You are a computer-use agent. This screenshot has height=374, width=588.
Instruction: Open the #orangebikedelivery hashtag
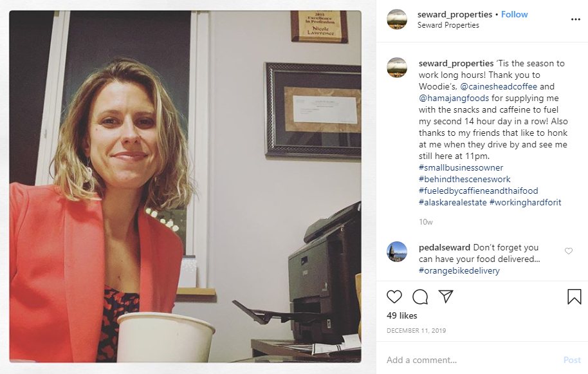pos(459,271)
